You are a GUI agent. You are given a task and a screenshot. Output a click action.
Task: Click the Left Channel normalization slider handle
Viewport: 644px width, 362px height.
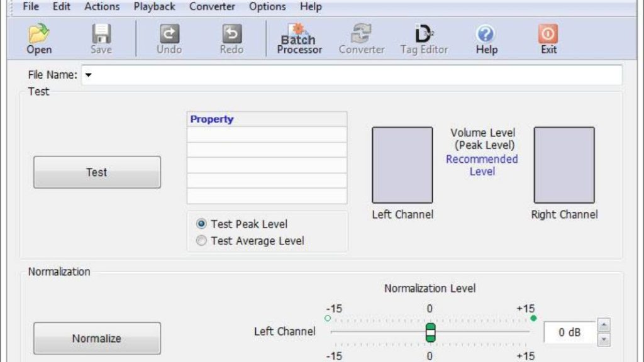pyautogui.click(x=430, y=332)
